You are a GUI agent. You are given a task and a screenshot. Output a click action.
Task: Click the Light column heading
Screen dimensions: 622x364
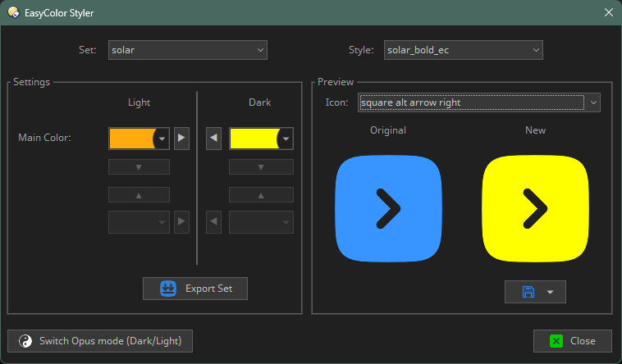139,102
